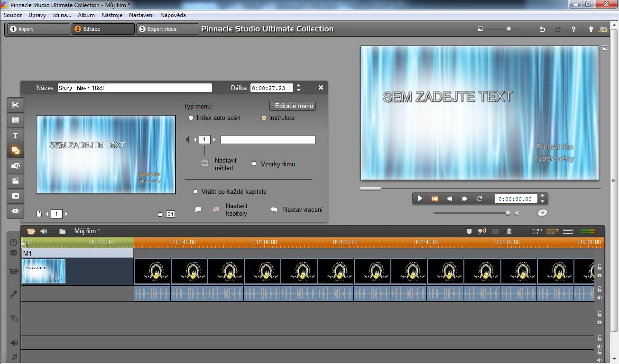Click the light bulb tips icon
The height and width of the screenshot is (364, 619).
click(591, 29)
